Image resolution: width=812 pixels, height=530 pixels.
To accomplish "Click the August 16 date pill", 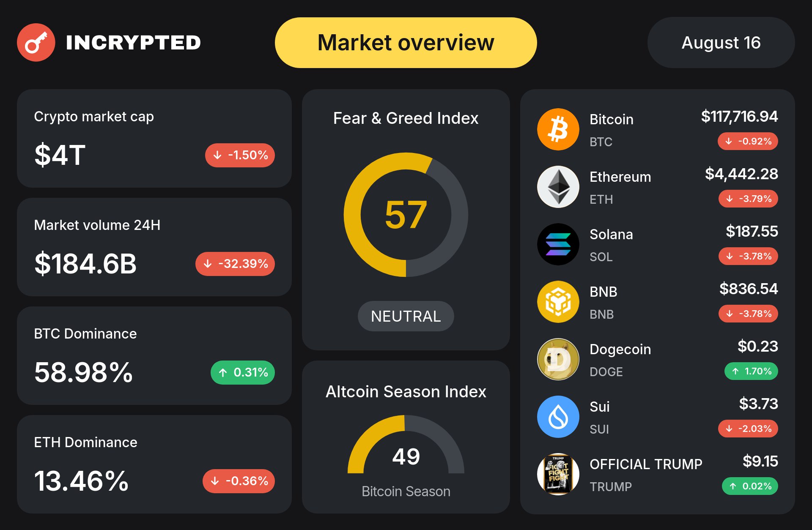I will coord(721,43).
